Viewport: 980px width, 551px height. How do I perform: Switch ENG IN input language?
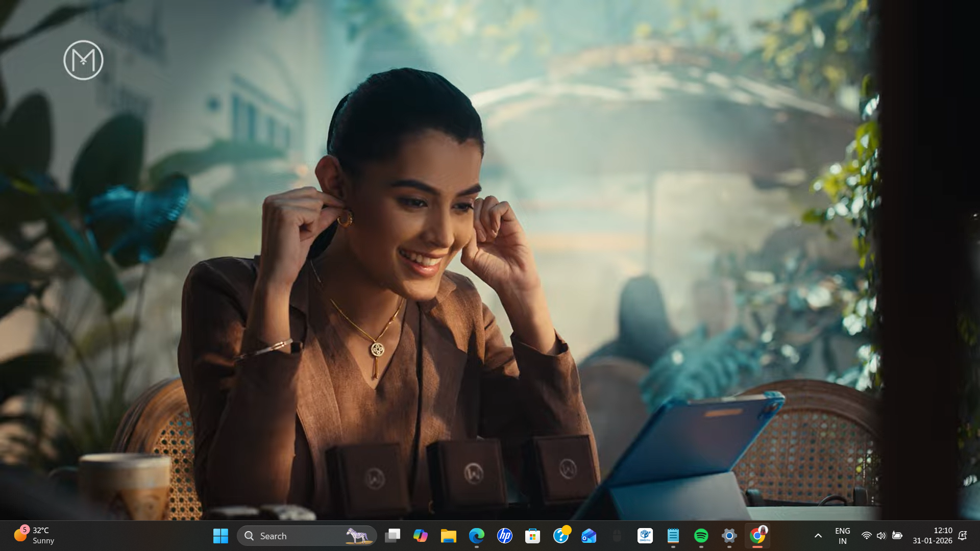point(842,536)
